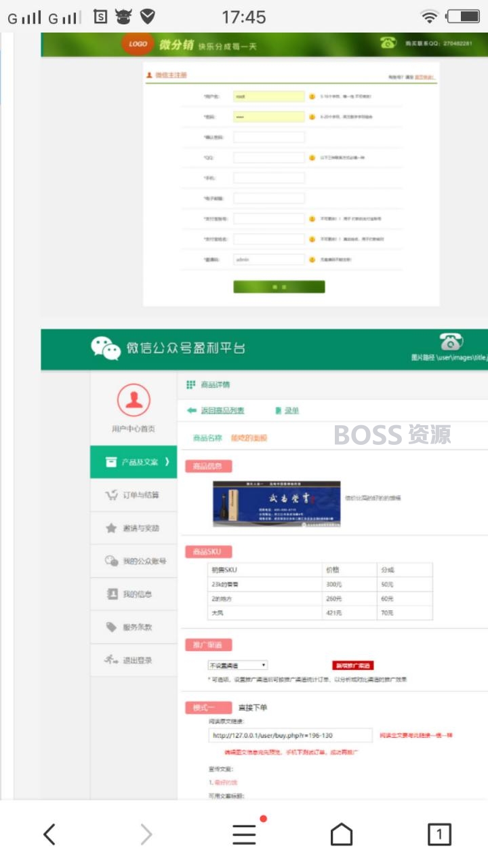Click the buy.php URL text field
488x868 pixels.
point(291,735)
